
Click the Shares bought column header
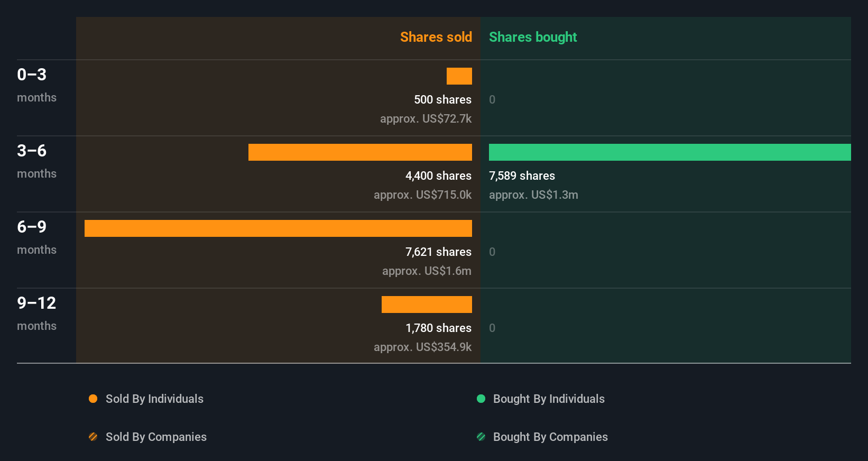(533, 37)
